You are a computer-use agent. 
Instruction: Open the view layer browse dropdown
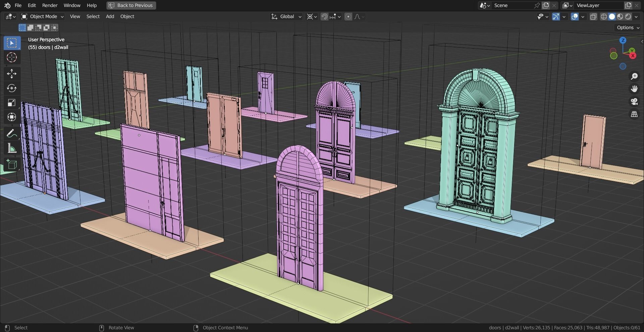(x=567, y=5)
